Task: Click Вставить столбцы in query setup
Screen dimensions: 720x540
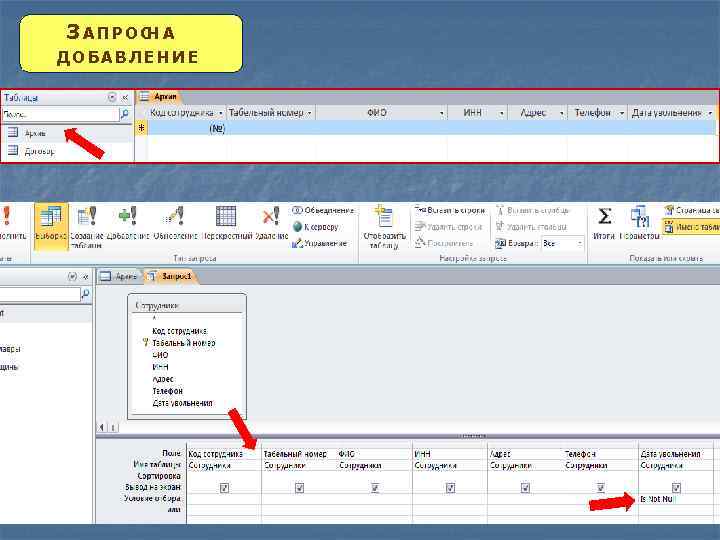Action: coord(532,210)
